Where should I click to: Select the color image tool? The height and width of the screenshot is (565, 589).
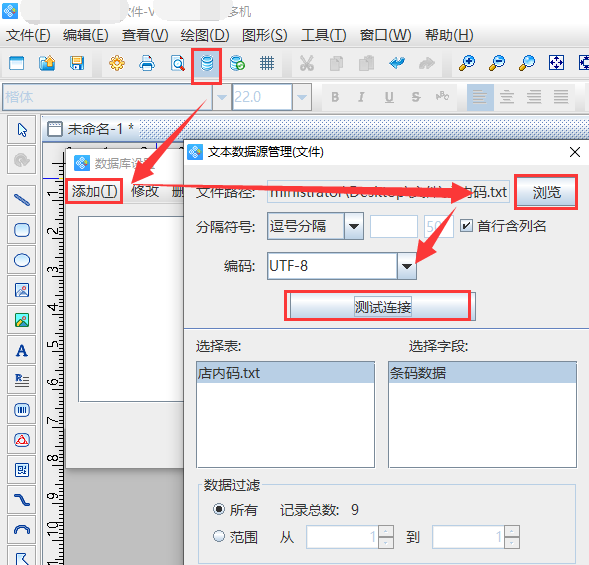22,320
